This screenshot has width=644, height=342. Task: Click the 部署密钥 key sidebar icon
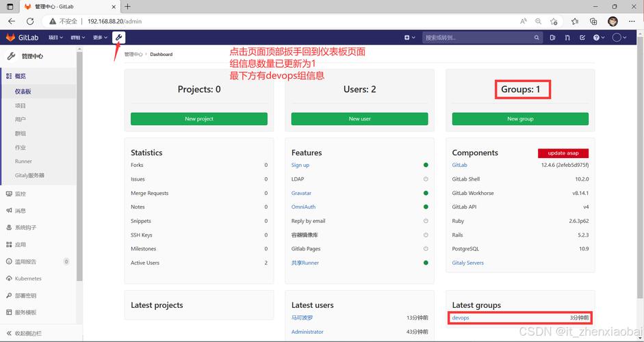[9, 295]
